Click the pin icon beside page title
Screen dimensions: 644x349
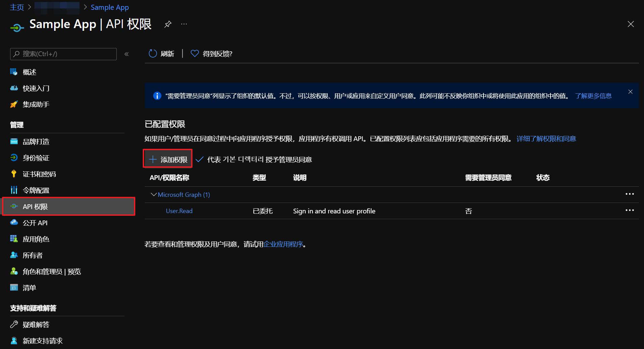point(168,24)
